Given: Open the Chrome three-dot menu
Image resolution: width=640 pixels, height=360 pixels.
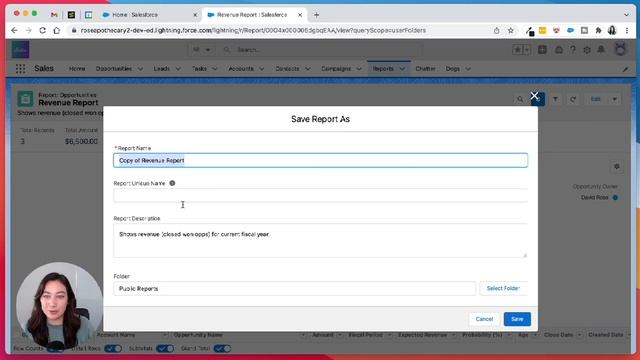Looking at the screenshot, I should tap(627, 31).
